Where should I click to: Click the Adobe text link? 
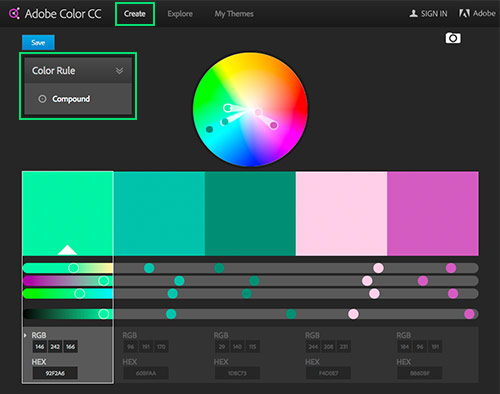[x=484, y=13]
